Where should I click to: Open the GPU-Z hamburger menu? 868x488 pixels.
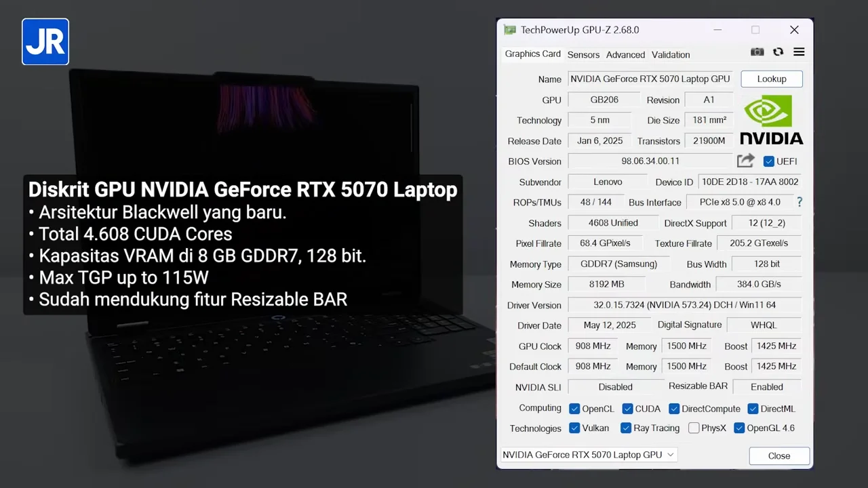799,52
